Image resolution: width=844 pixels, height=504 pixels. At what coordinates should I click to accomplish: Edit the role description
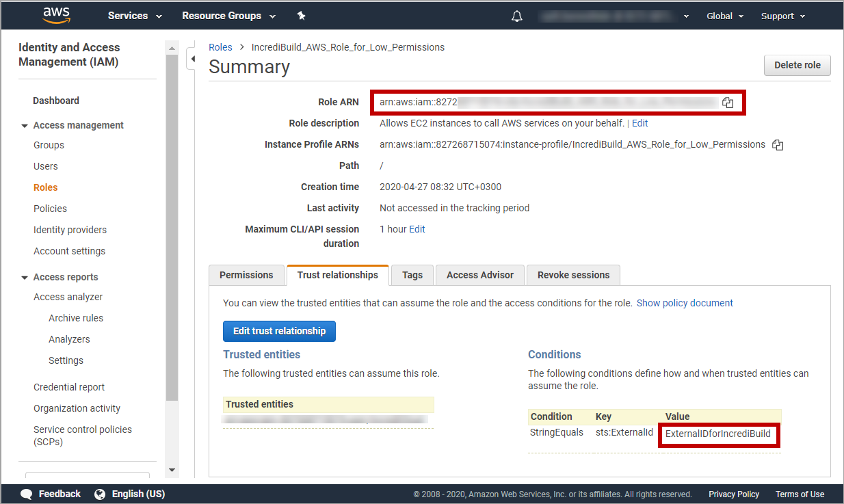(640, 124)
